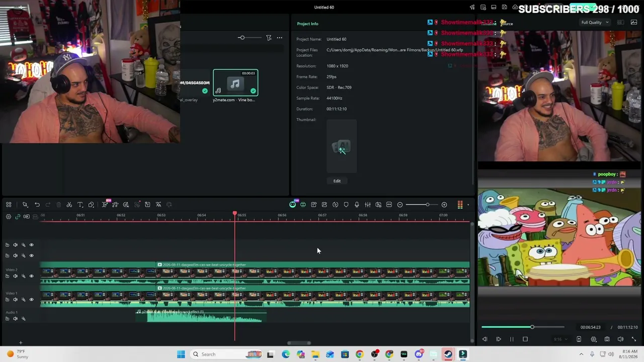
Task: Open timeline track settings gear
Action: (9, 217)
